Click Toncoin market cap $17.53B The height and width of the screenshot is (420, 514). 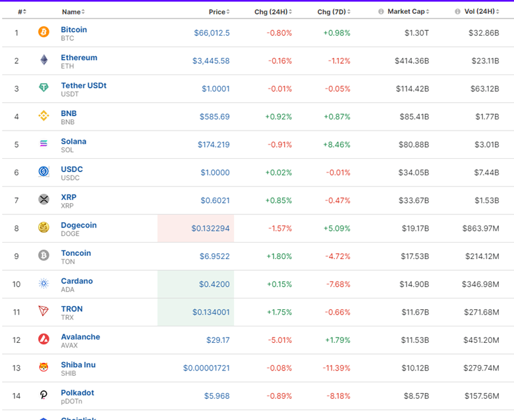click(414, 256)
